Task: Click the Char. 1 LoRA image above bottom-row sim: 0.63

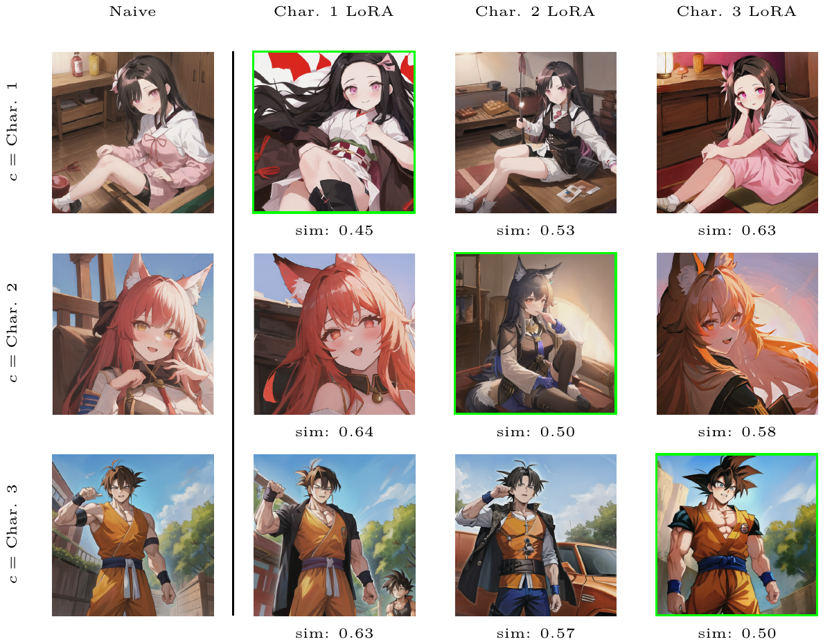Action: coord(334,535)
